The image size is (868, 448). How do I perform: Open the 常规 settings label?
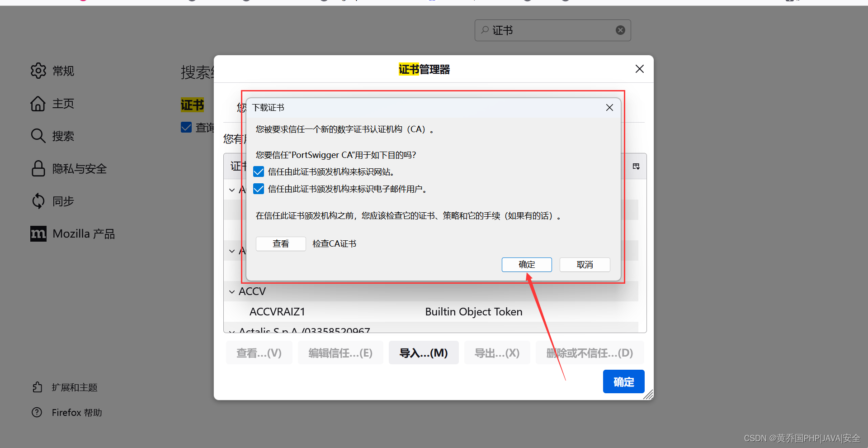click(x=63, y=71)
